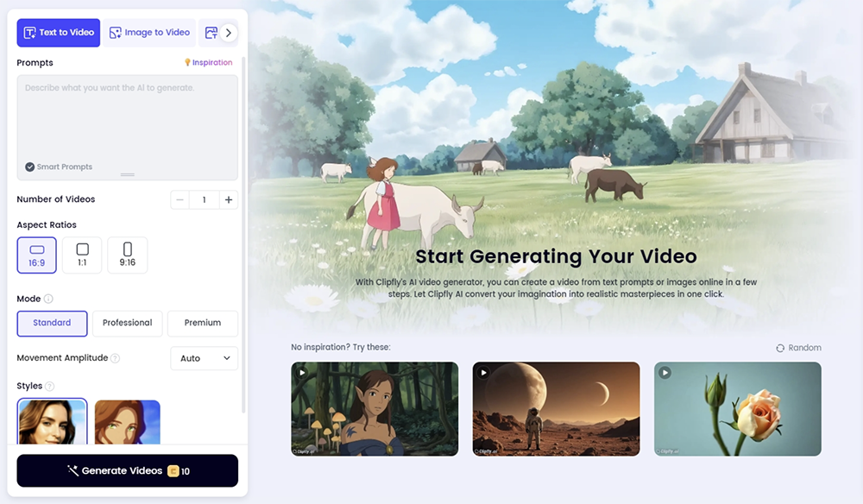Open the peach rose thumbnail

tap(738, 409)
